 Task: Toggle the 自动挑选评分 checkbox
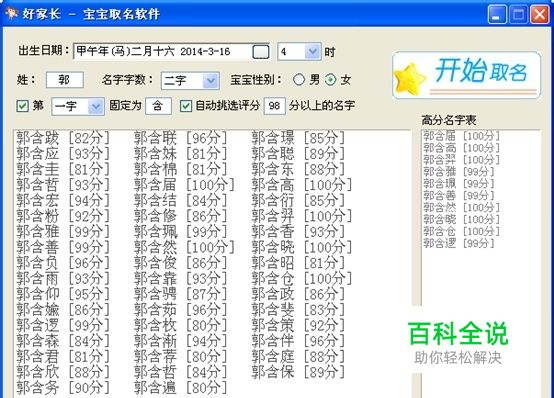(186, 106)
